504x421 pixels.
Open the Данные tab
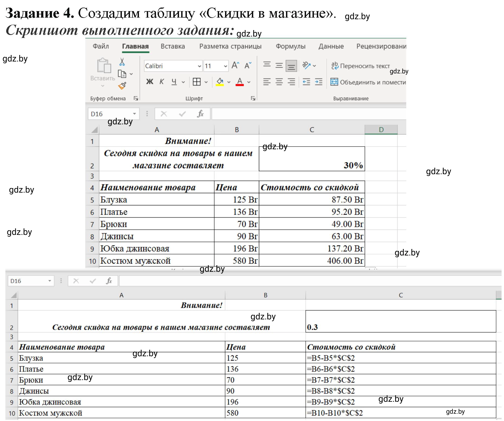click(x=331, y=46)
